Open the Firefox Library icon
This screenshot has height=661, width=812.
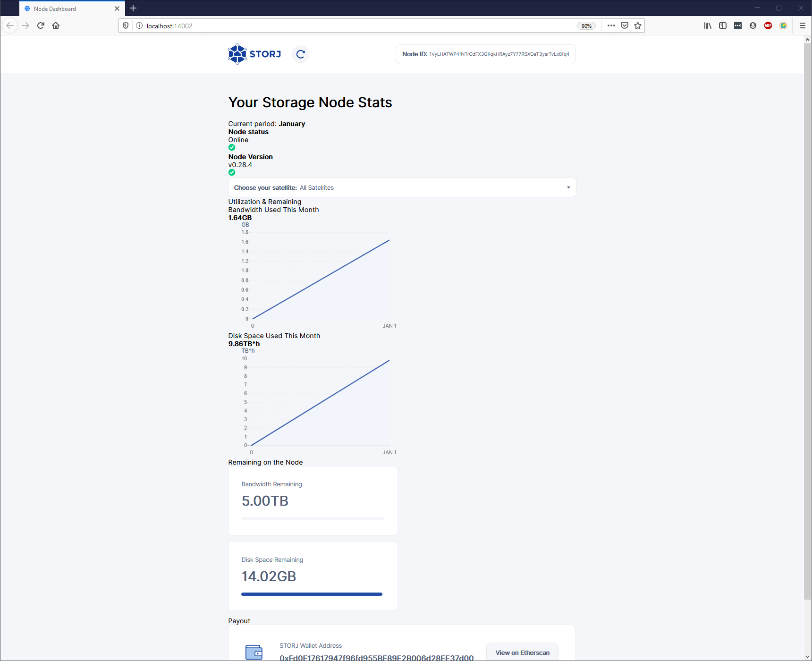[x=708, y=25]
